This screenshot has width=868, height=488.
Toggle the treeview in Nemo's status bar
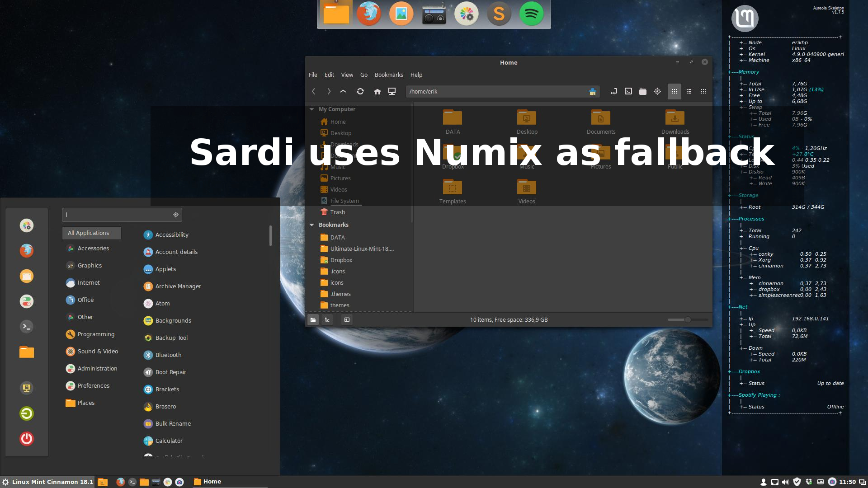click(327, 319)
